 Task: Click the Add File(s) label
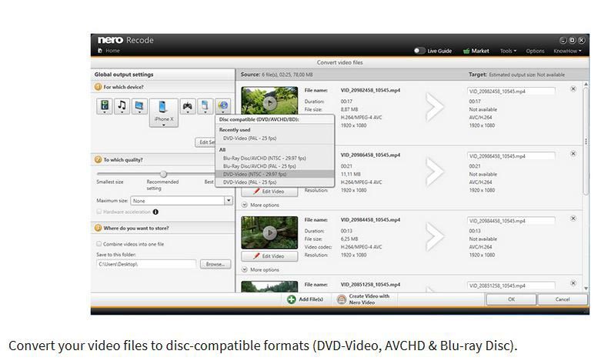tap(311, 299)
